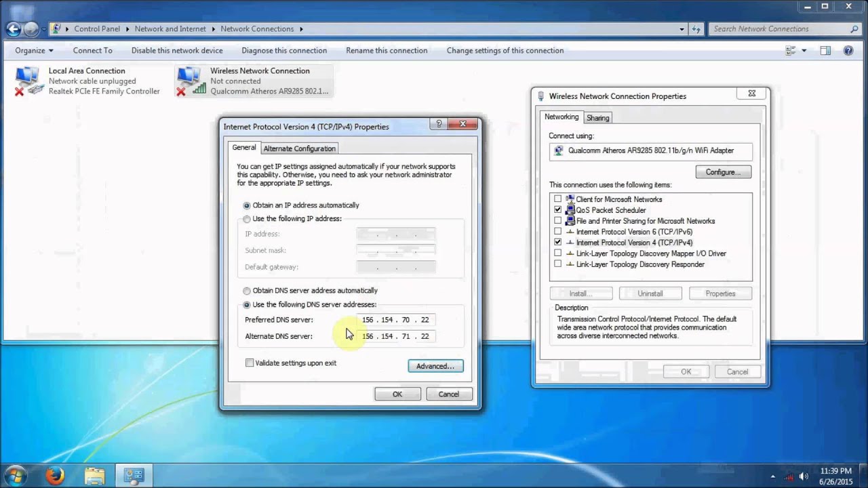This screenshot has height=488, width=868.
Task: Select the Local Area Connection icon
Action: 28,81
